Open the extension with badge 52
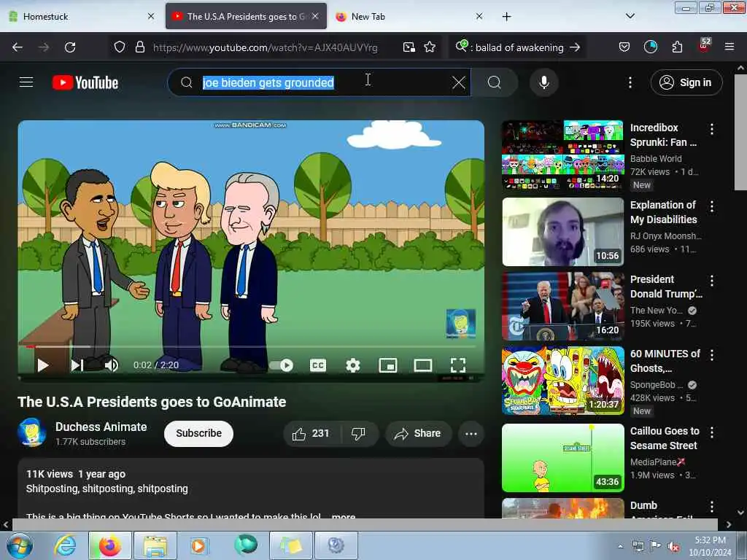This screenshot has height=560, width=747. (704, 46)
